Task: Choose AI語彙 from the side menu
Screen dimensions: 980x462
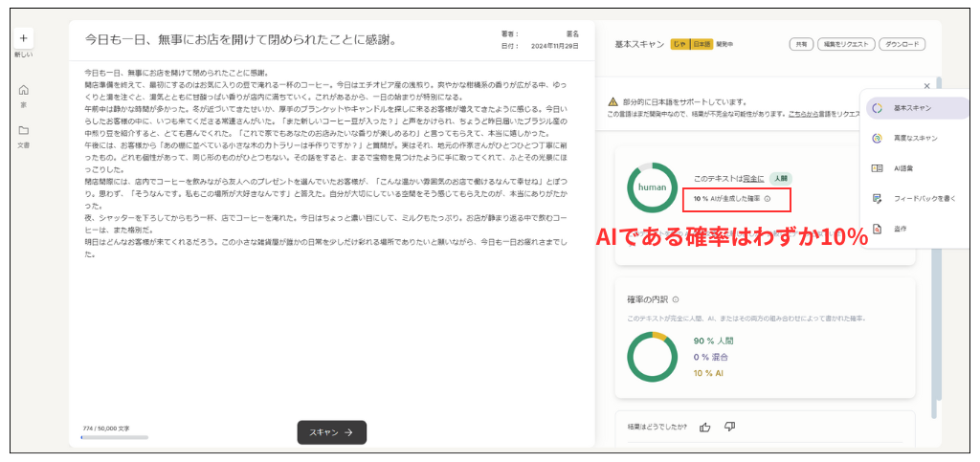Action: [x=917, y=168]
